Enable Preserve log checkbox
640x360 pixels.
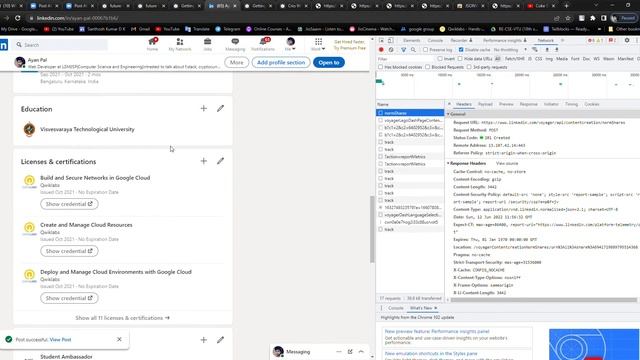pos(426,49)
